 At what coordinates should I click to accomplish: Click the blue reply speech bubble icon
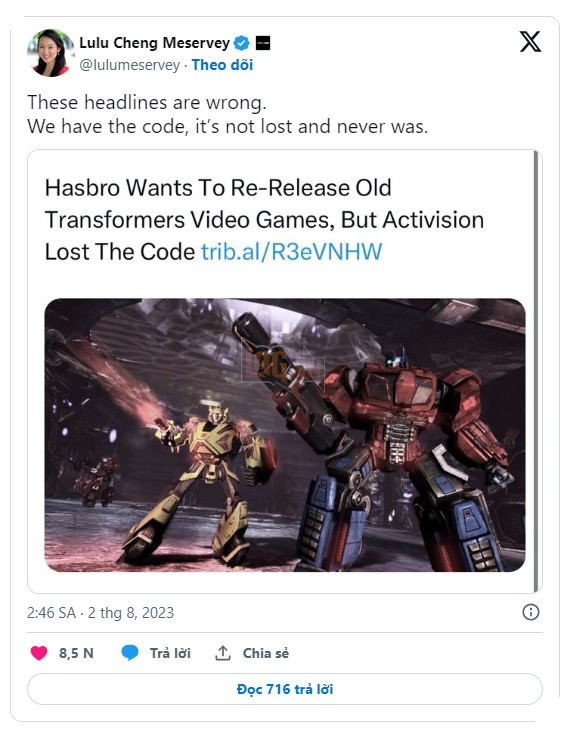tap(130, 653)
